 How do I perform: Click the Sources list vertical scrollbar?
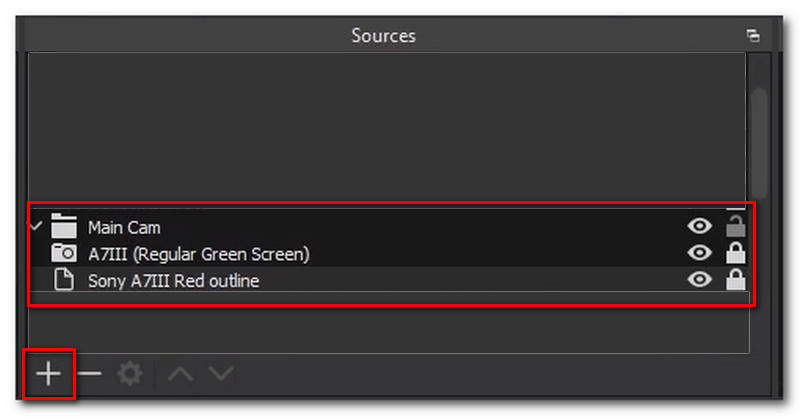760,140
